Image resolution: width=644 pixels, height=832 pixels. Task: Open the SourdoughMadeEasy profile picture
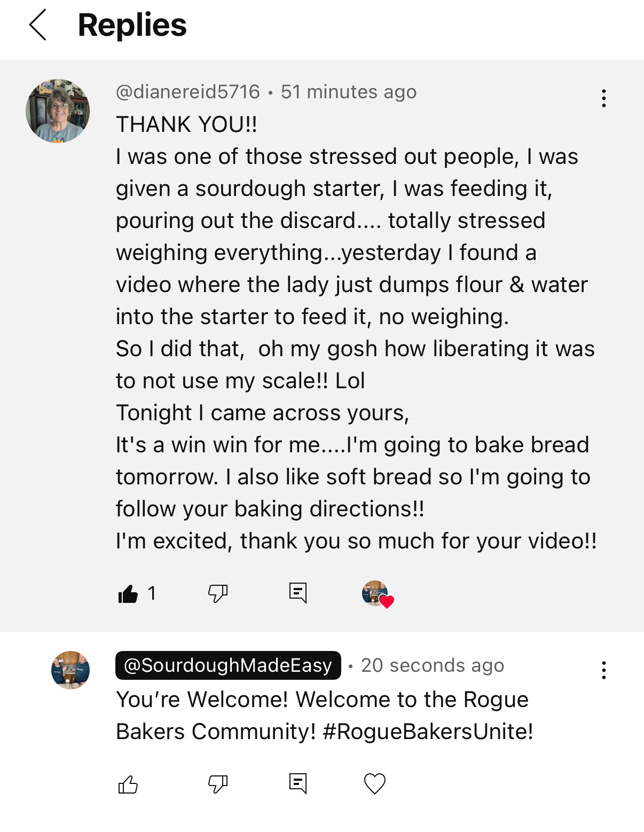pyautogui.click(x=70, y=670)
